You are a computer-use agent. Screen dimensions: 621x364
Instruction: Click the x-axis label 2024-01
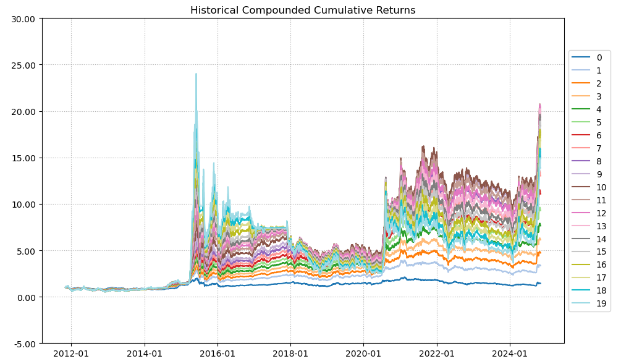click(510, 353)
